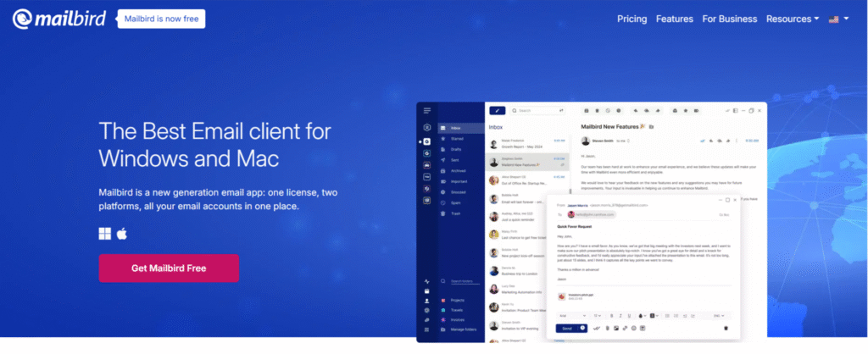Click the Get Mailbird Free button
The image size is (868, 354).
click(169, 268)
